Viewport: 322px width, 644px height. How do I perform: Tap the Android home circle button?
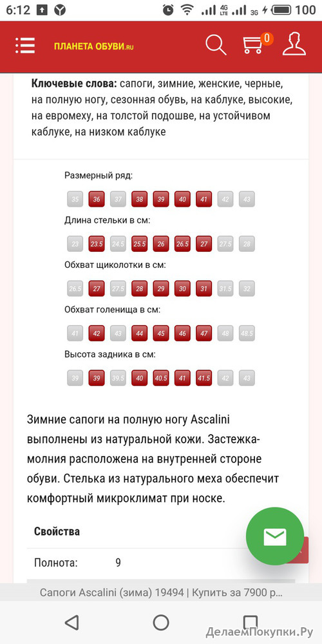(x=161, y=623)
